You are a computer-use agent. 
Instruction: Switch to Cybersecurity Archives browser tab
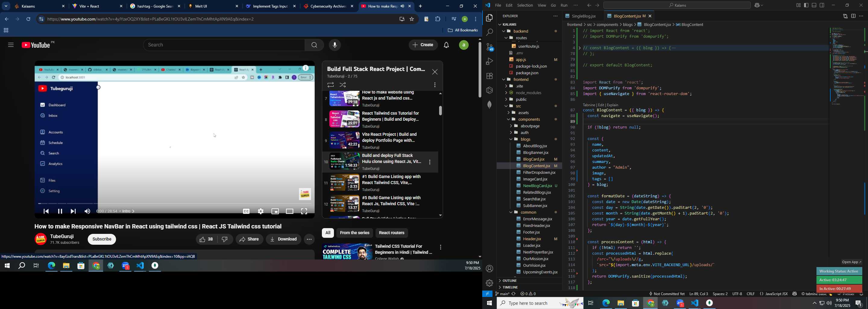(x=329, y=6)
